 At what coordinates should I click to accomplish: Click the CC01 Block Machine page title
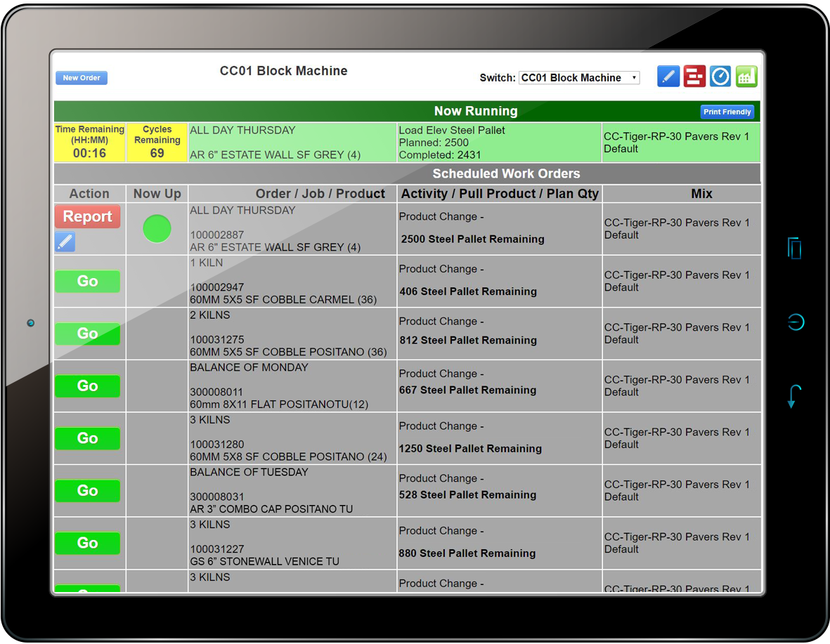(x=284, y=71)
